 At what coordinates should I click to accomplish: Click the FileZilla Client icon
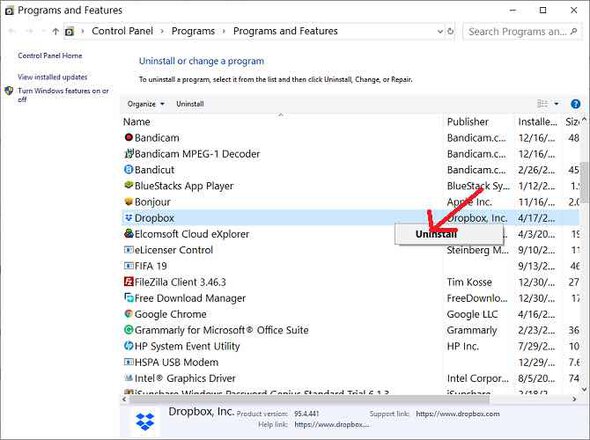click(129, 282)
